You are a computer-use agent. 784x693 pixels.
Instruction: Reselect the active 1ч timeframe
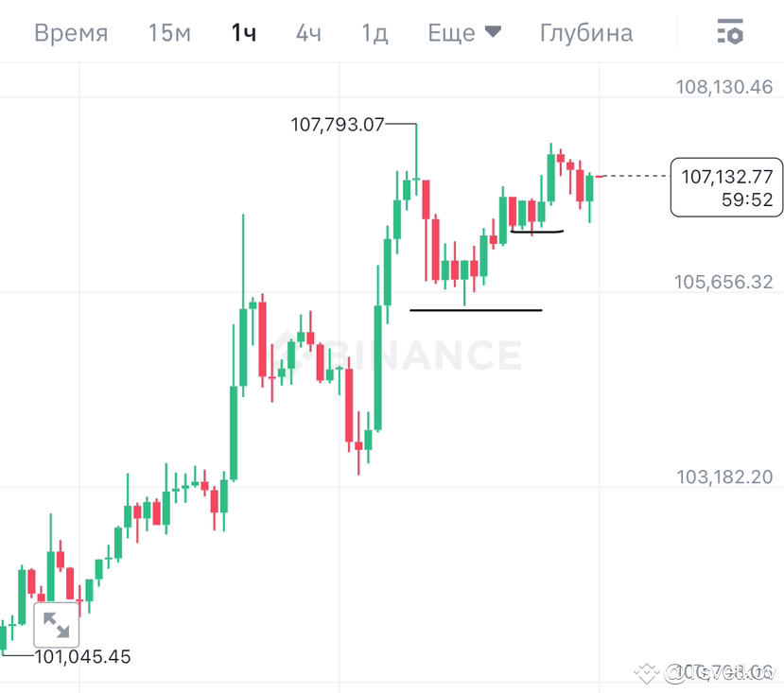242,32
